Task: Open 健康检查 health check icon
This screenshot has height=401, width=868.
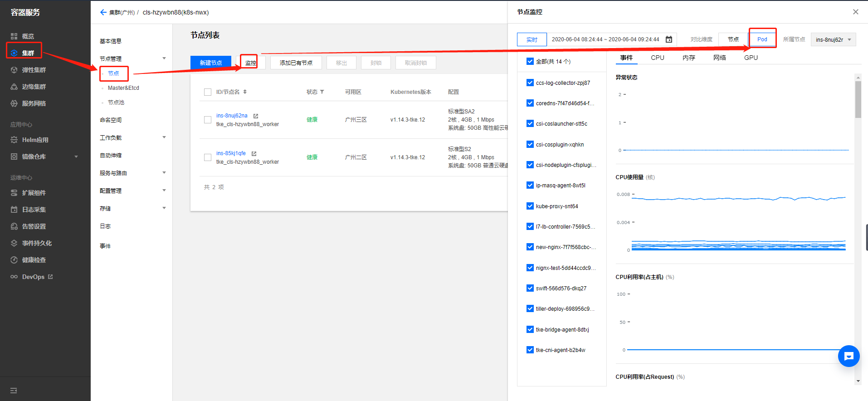Action: (x=14, y=260)
